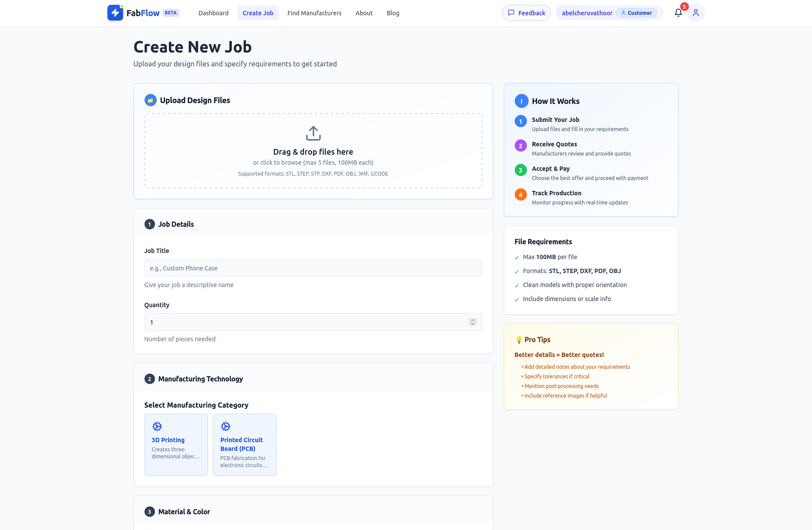Click the info icon next to How It Works
The image size is (812, 530).
pyautogui.click(x=521, y=101)
